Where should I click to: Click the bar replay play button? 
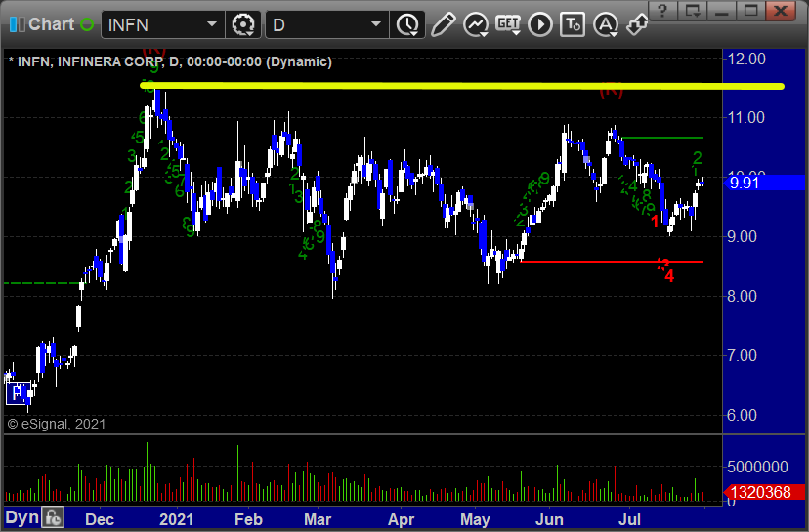tap(540, 24)
